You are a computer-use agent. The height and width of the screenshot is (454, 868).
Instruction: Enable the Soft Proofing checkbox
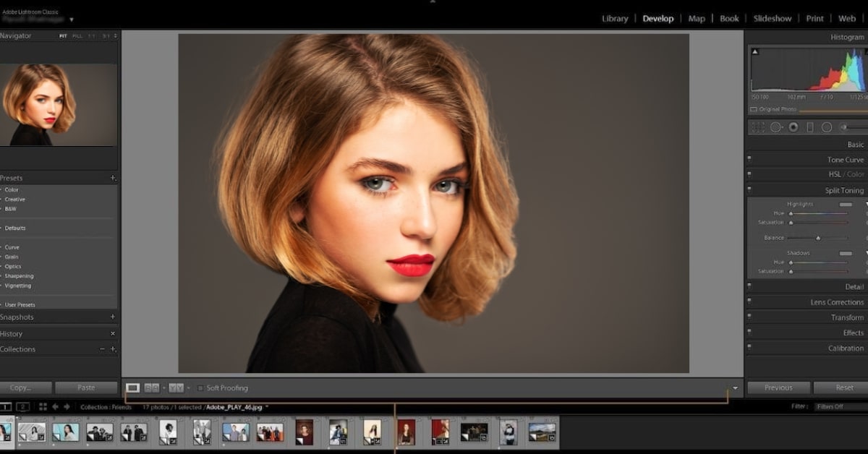(200, 388)
